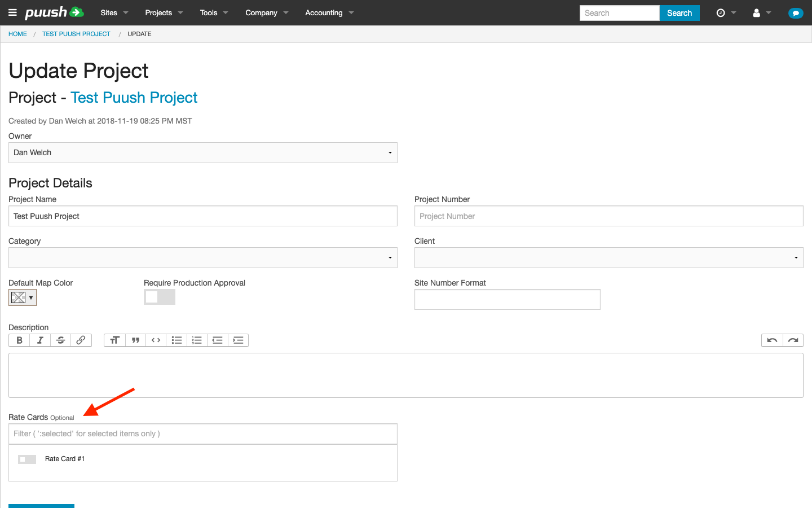Click the Project Number input field
Image resolution: width=812 pixels, height=508 pixels.
tap(608, 216)
